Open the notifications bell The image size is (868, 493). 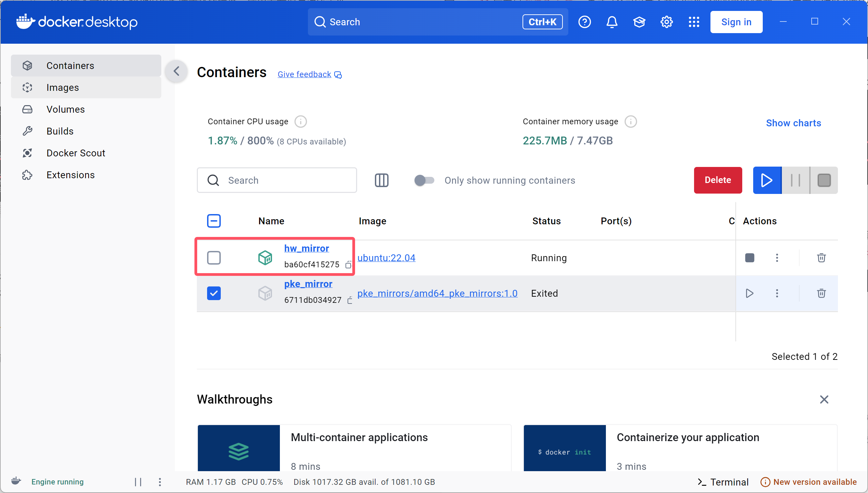612,22
